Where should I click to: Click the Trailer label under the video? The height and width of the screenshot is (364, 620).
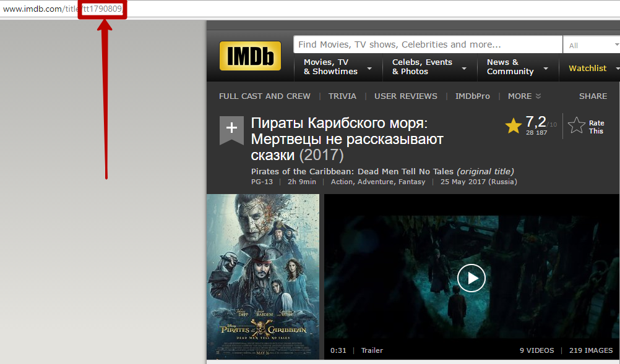click(x=372, y=350)
